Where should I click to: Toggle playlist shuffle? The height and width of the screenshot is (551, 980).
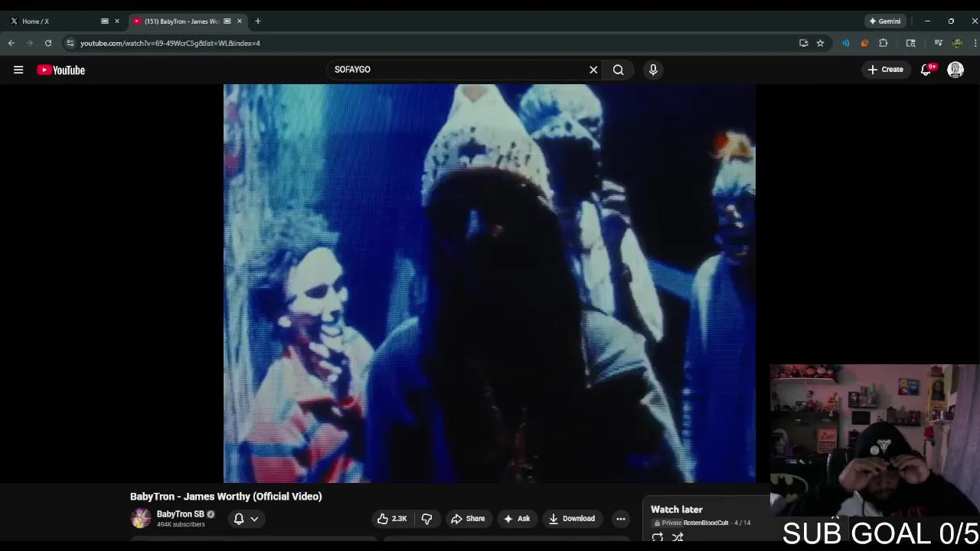tap(678, 538)
